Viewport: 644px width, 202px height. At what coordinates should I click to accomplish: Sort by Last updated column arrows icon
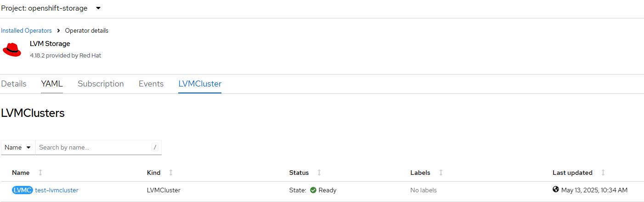point(603,173)
